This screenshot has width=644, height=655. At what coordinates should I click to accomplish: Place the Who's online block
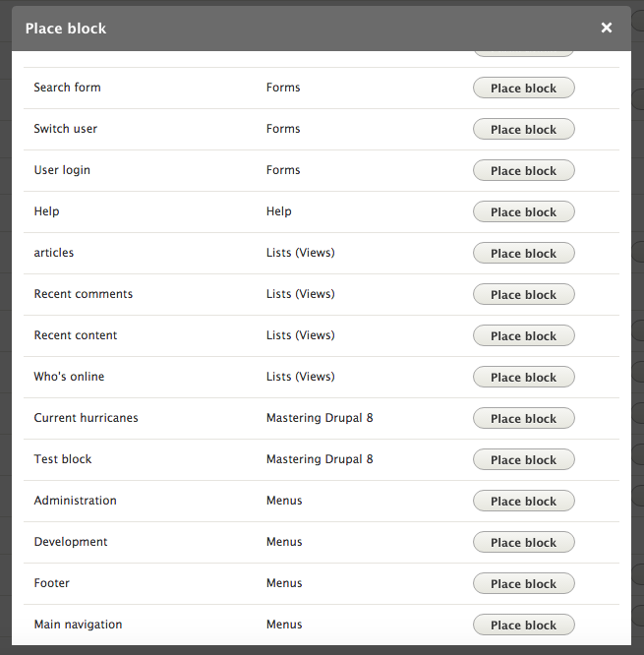[x=523, y=378]
